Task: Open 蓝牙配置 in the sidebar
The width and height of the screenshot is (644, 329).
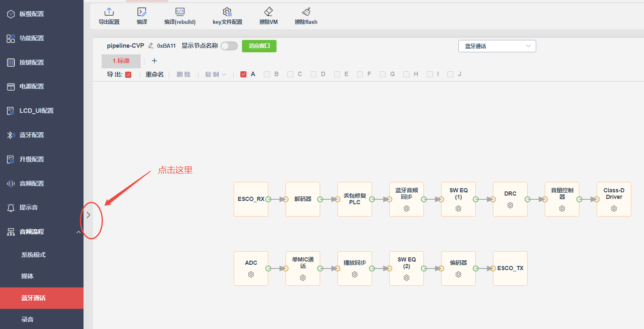Action: pos(42,135)
